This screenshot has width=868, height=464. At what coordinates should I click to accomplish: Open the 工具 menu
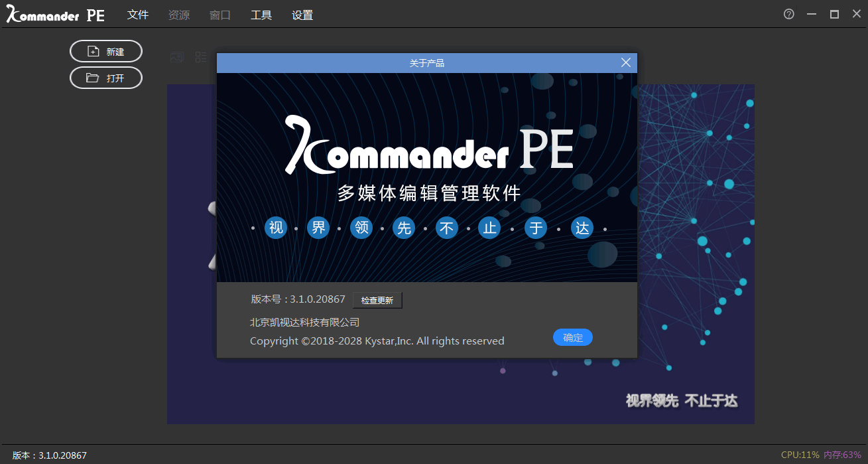pyautogui.click(x=261, y=14)
